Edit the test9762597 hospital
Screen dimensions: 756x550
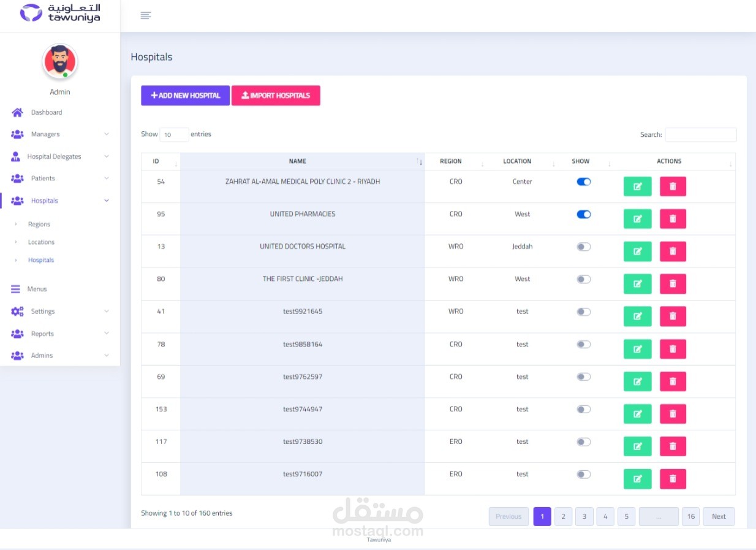[x=637, y=381]
